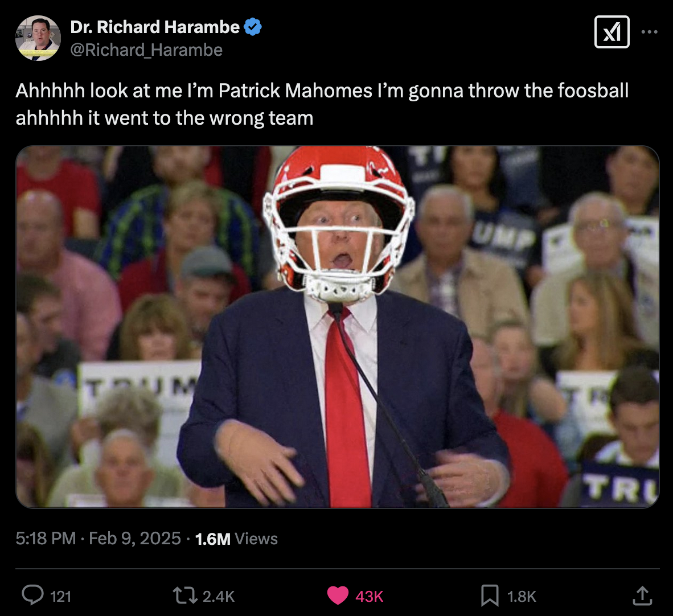Click the display name Dr. Richard Harambe

pyautogui.click(x=155, y=27)
